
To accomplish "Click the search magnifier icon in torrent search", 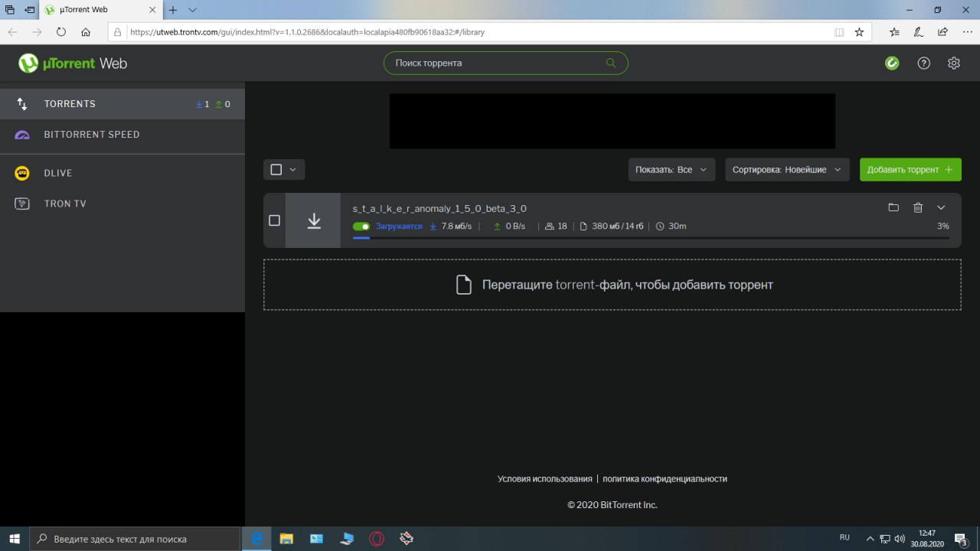I will (611, 64).
